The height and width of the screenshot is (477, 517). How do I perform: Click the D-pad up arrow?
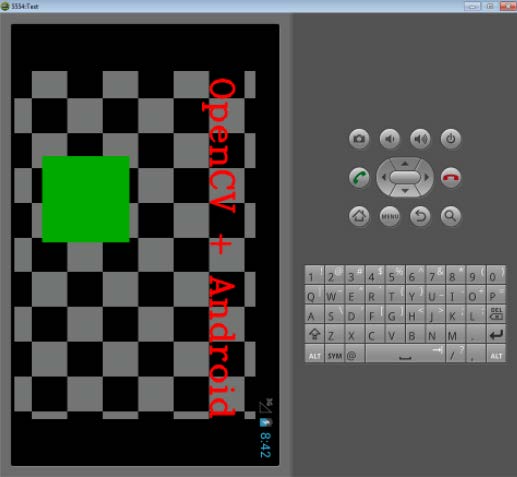coord(405,163)
